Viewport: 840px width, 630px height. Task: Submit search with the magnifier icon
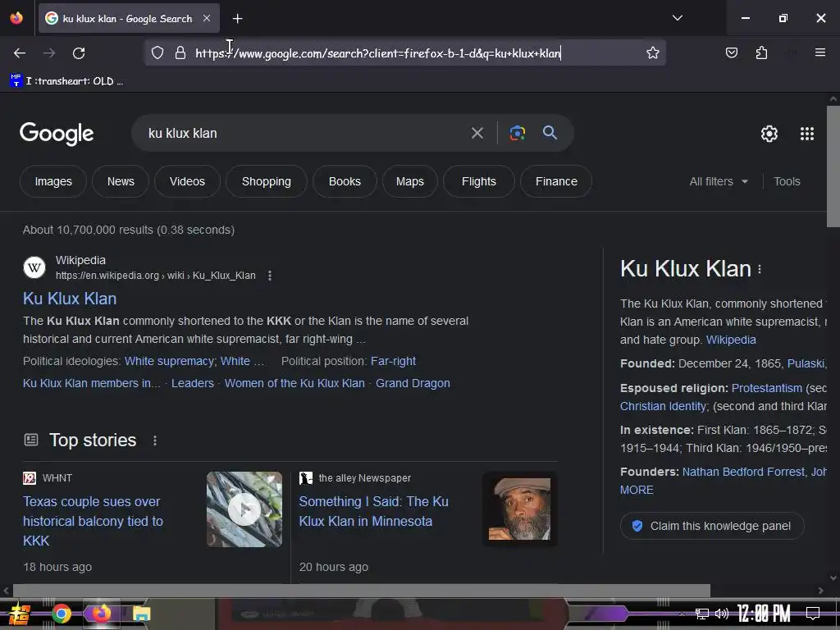point(550,133)
